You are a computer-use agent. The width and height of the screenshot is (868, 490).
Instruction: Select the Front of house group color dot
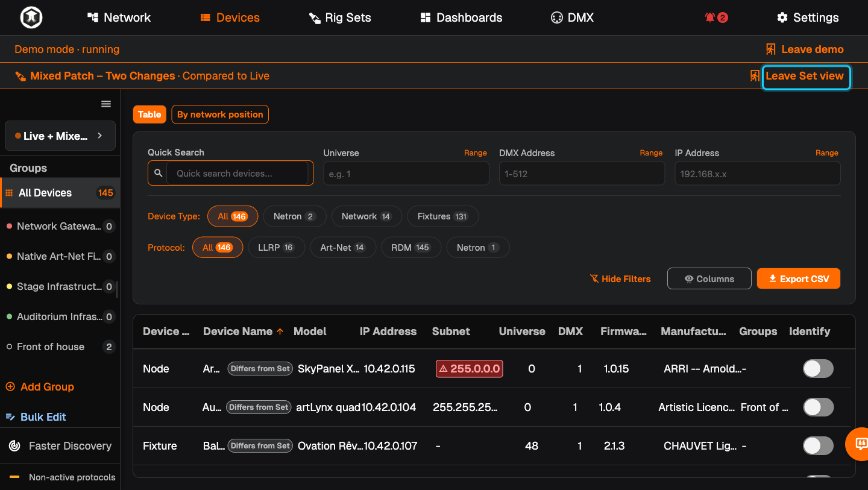point(9,347)
